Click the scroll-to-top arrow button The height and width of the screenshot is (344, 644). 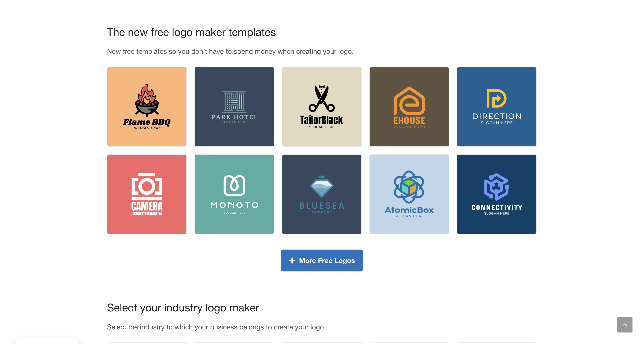[x=624, y=325]
